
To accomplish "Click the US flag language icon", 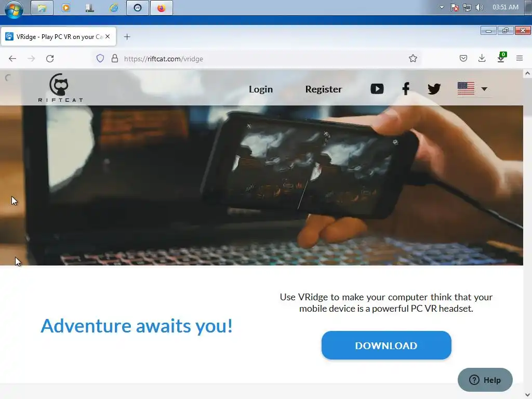I will (466, 89).
